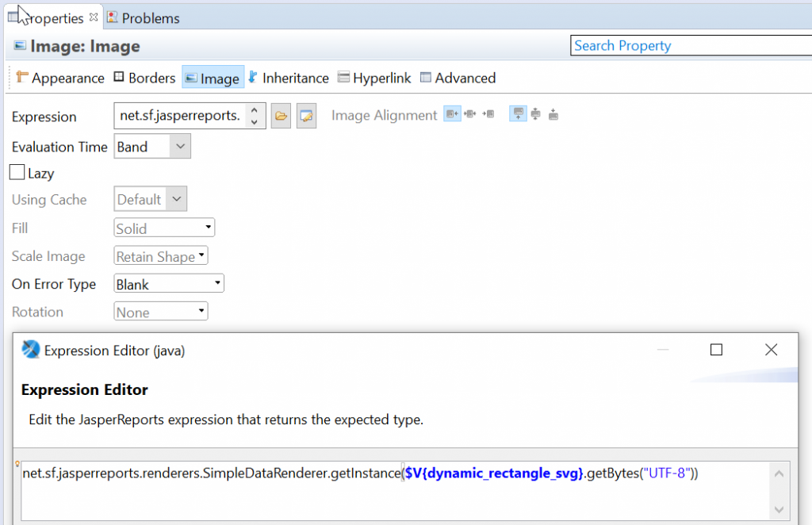Click the expression field stepper arrows

(x=255, y=114)
